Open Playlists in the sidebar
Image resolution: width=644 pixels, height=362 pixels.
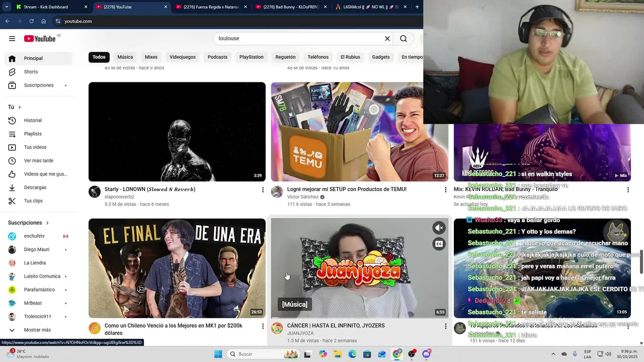(38, 134)
